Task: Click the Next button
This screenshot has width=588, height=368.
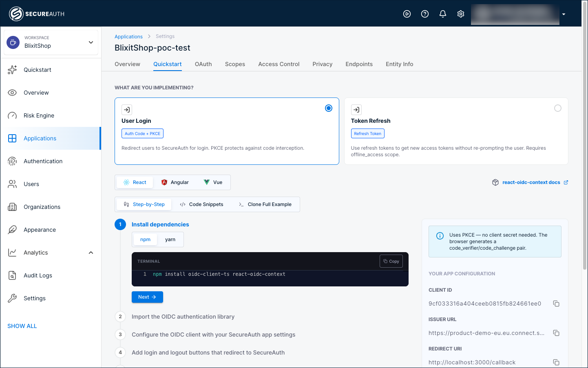Action: (x=147, y=297)
